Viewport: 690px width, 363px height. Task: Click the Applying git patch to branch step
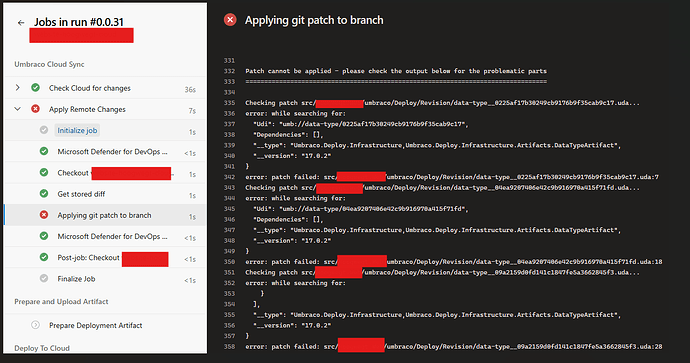(x=105, y=215)
